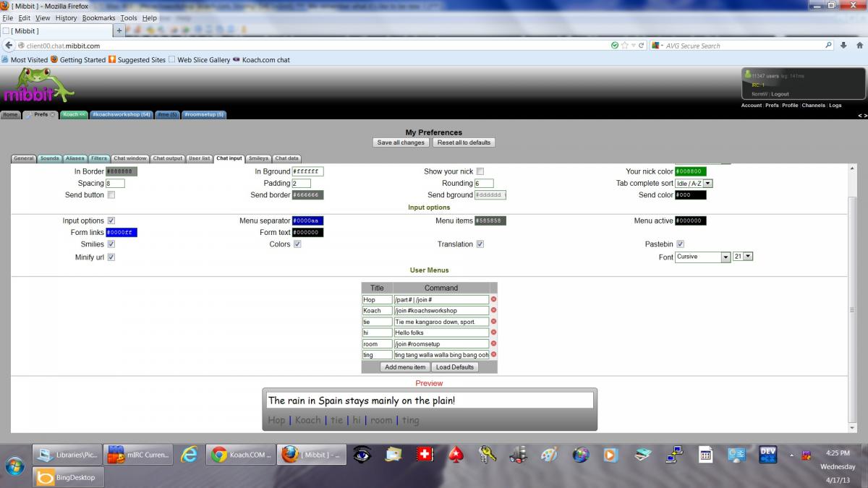Switch to #koachsworkshop channel tab

(x=122, y=114)
